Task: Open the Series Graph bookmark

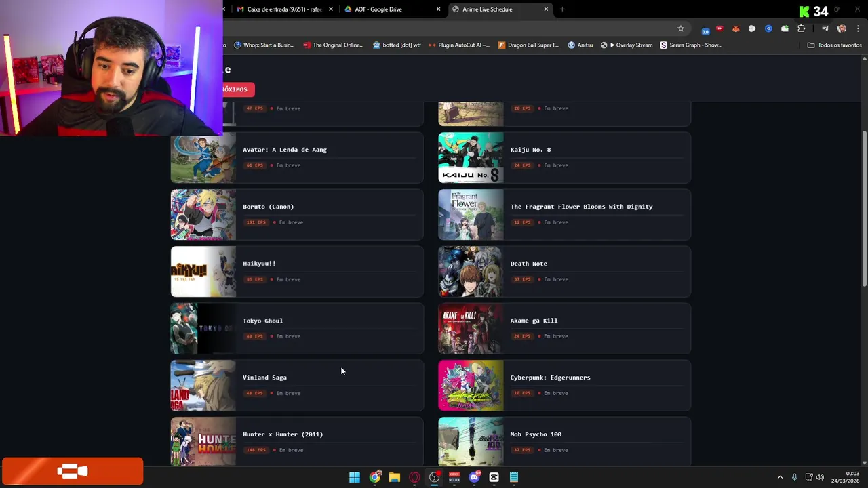Action: point(691,45)
